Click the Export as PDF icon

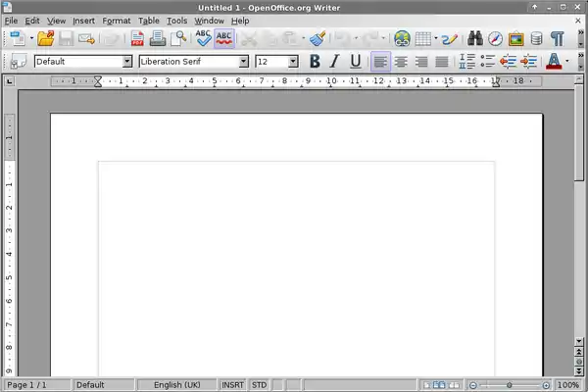click(x=136, y=39)
